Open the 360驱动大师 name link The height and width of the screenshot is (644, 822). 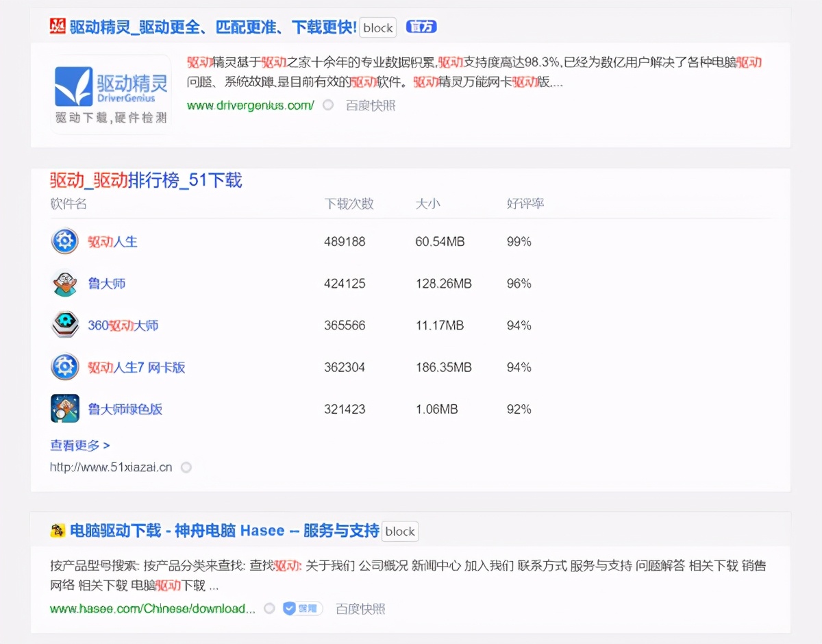pos(123,325)
